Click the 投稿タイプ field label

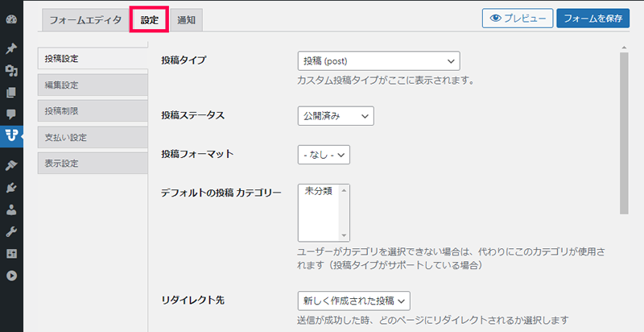(x=184, y=60)
